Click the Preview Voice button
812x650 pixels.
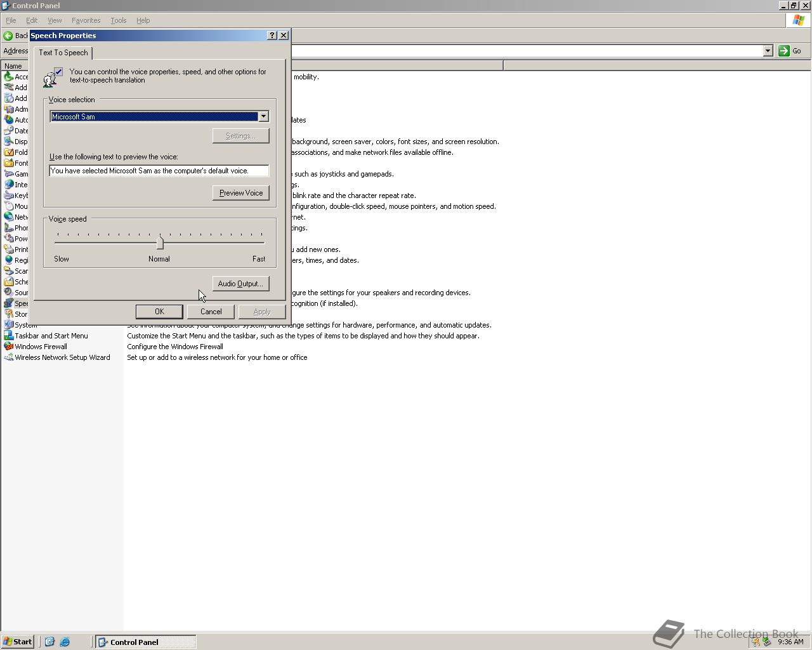(241, 193)
